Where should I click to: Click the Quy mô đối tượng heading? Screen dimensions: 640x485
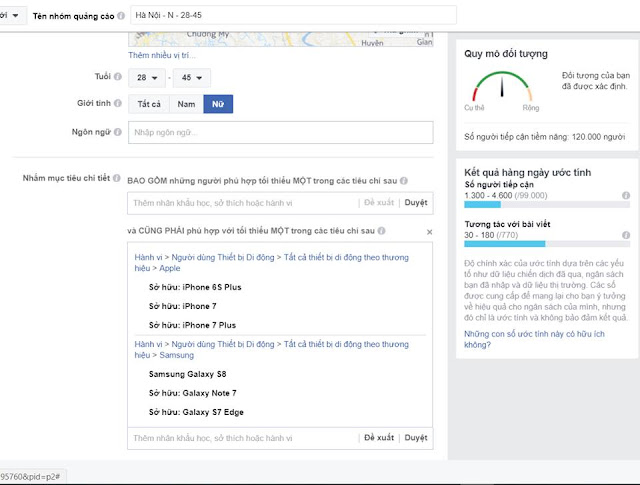(x=506, y=53)
